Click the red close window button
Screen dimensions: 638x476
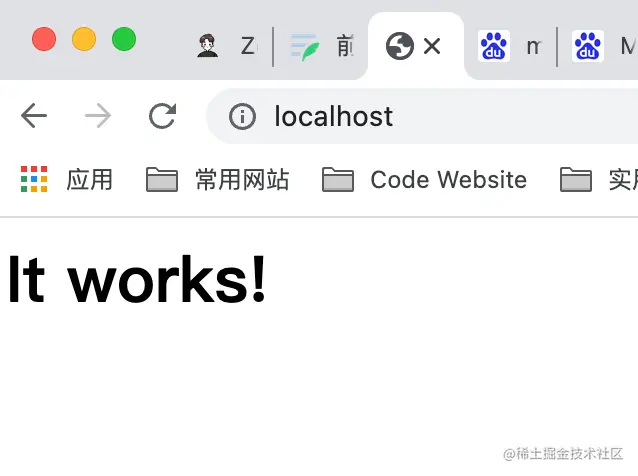click(44, 39)
